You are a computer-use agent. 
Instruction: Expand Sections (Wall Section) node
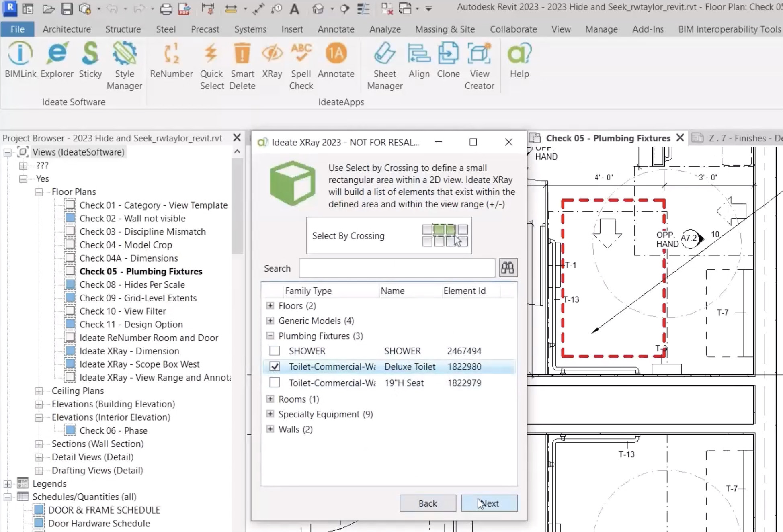pyautogui.click(x=39, y=444)
